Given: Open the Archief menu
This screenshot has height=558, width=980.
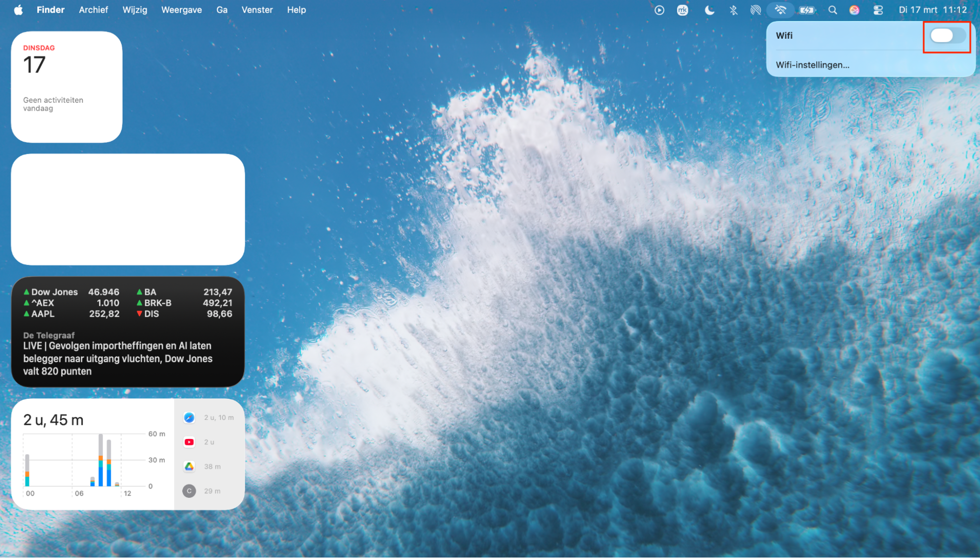Looking at the screenshot, I should (x=93, y=10).
